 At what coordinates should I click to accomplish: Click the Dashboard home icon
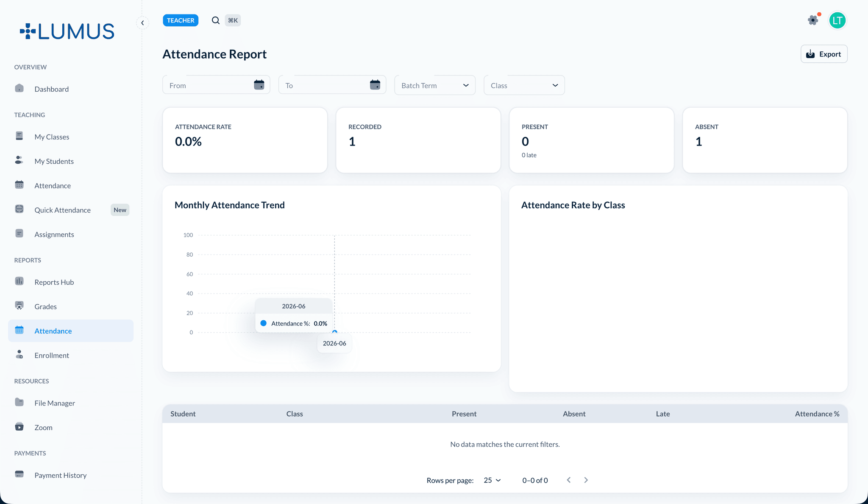coord(19,88)
